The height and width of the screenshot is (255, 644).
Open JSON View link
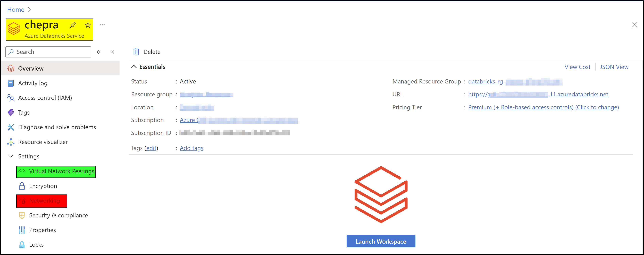[614, 67]
